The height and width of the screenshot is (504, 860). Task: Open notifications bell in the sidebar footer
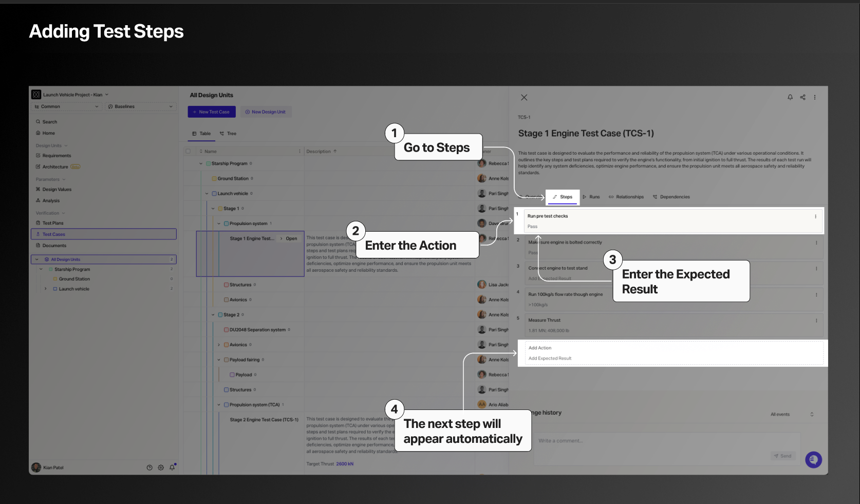pyautogui.click(x=172, y=468)
